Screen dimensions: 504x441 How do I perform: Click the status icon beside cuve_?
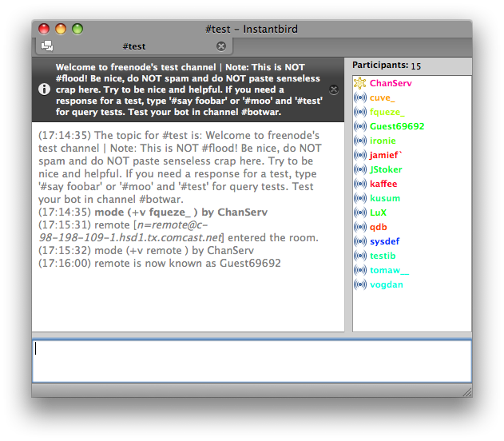tap(360, 97)
